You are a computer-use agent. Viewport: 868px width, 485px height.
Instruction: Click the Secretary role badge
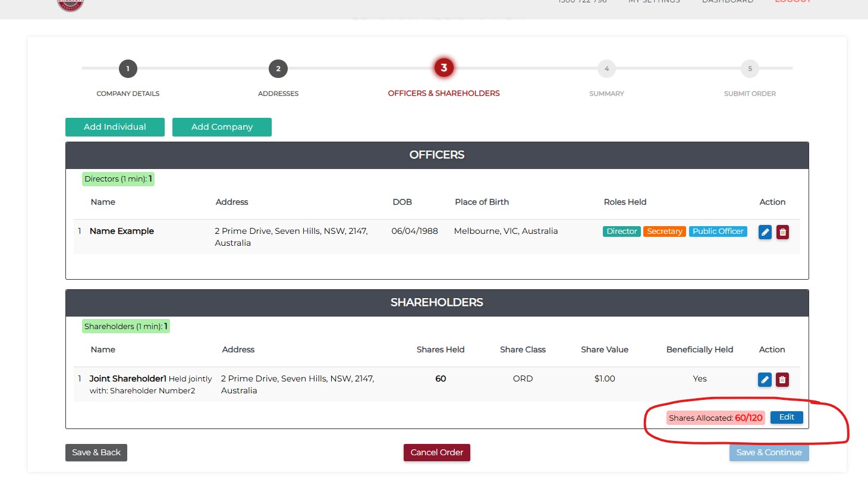664,231
